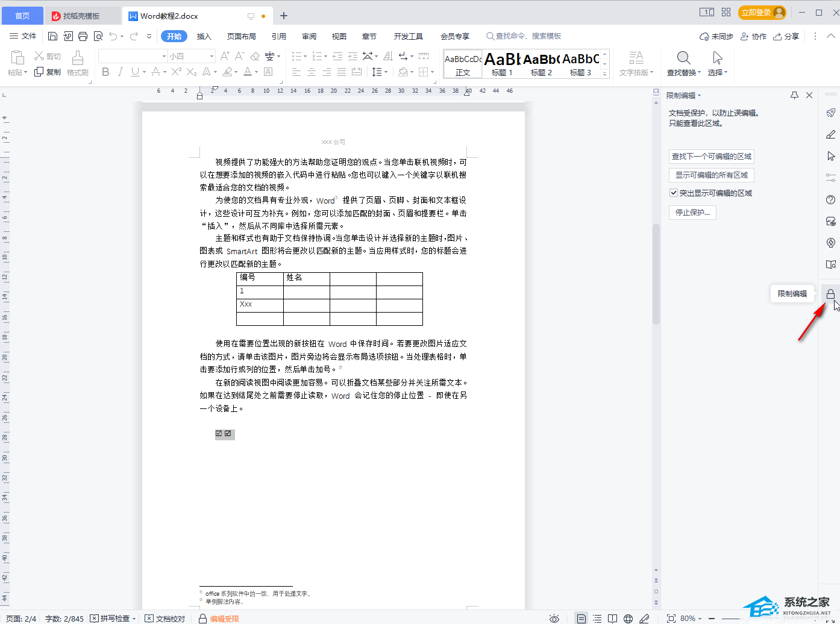Screen dimensions: 840x624
Task: Click the Print Preview icon
Action: 98,36
